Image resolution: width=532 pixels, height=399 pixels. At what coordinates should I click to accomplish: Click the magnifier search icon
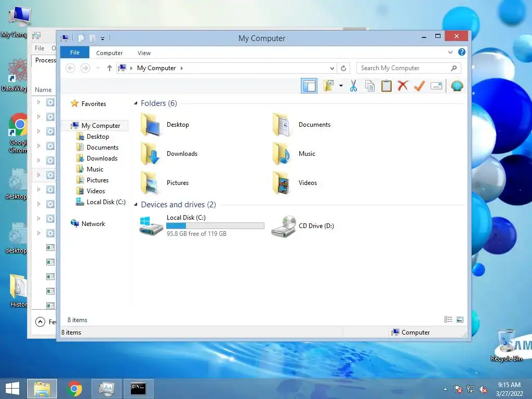point(454,68)
